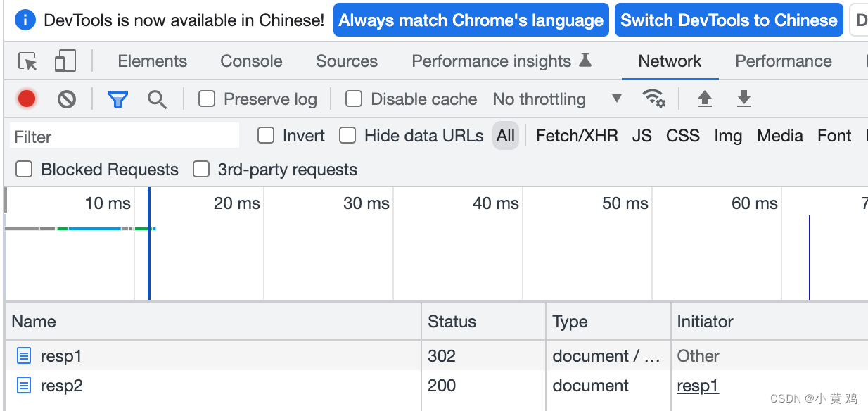Open the Performance tab
868x411 pixels.
[x=784, y=61]
